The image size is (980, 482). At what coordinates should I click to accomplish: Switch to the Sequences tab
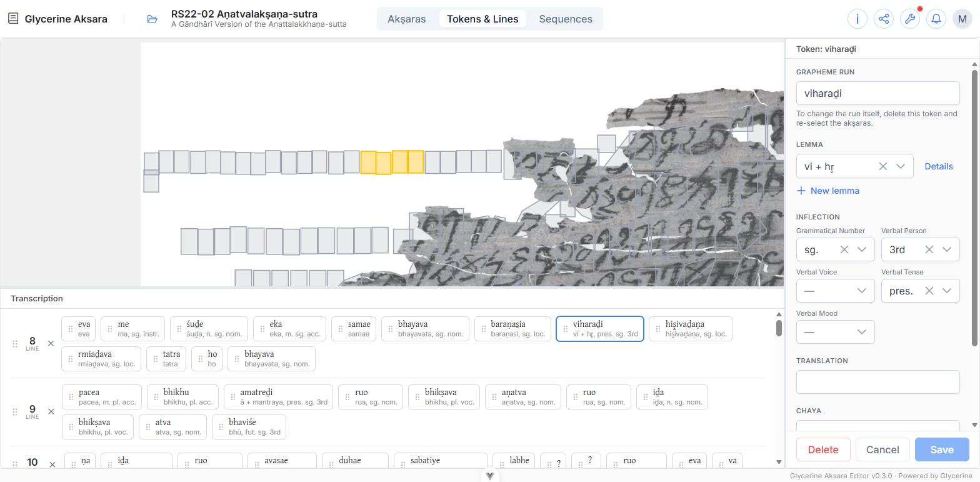[x=566, y=19]
